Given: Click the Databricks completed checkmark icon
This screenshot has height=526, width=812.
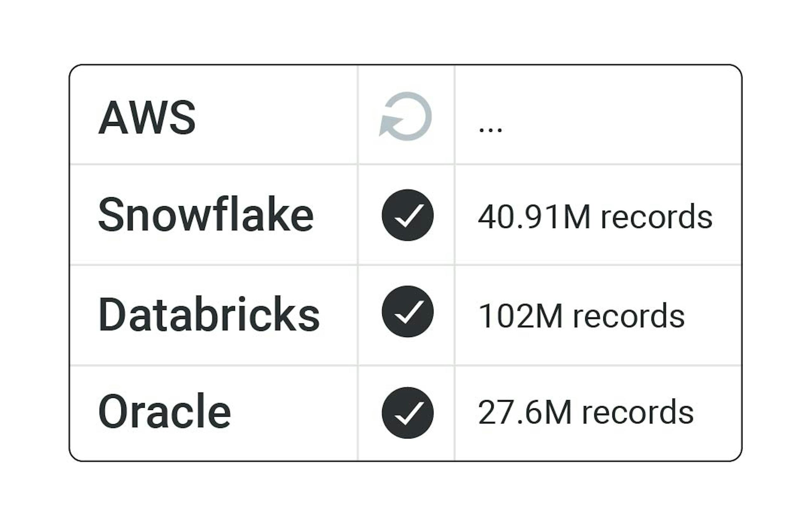Looking at the screenshot, I should pyautogui.click(x=407, y=311).
